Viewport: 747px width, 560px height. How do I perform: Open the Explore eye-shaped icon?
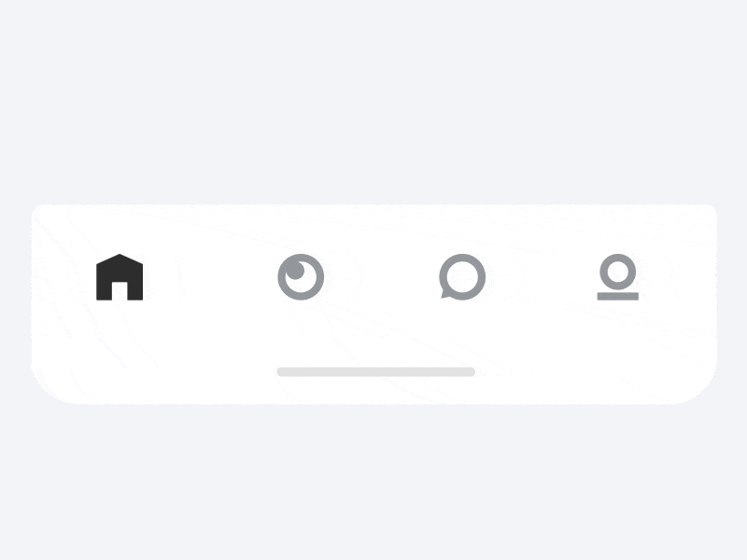coord(301,277)
